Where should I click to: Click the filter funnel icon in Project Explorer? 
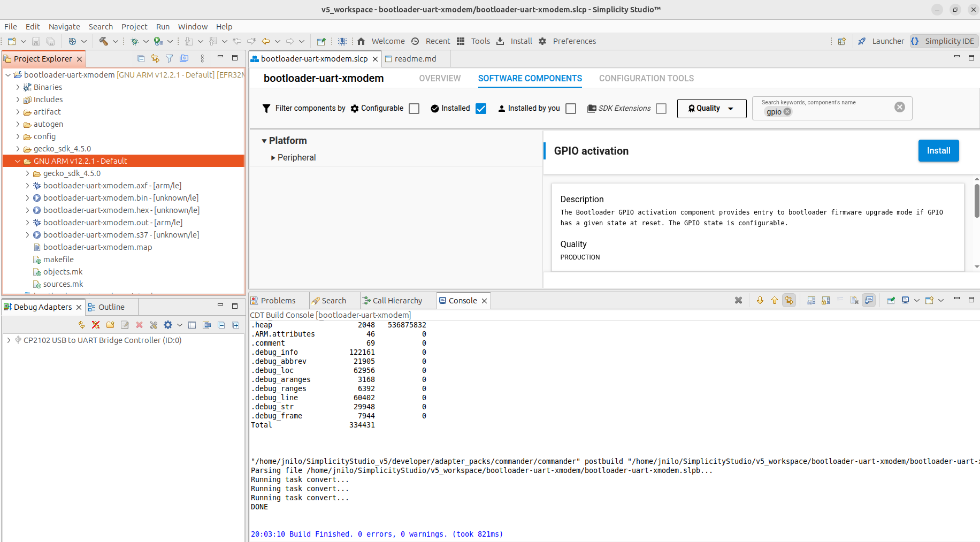pos(170,58)
